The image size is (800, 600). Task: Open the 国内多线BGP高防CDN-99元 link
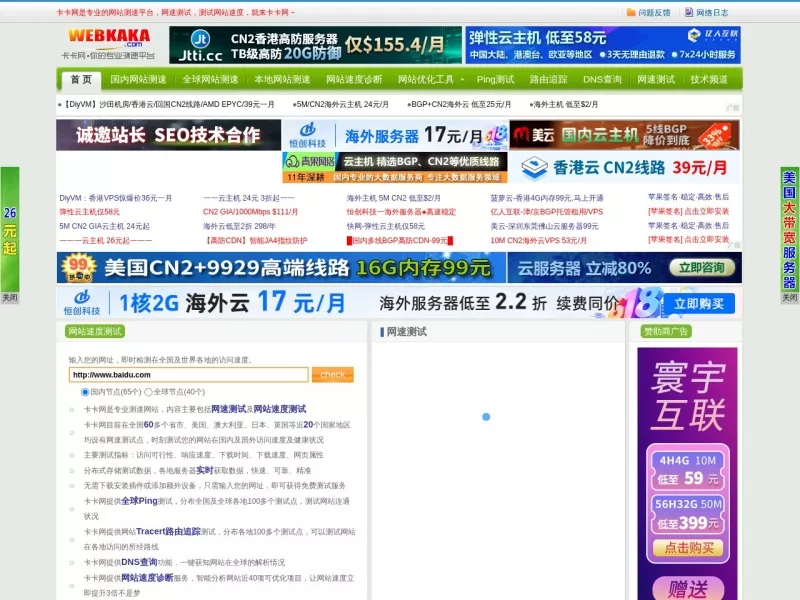click(x=400, y=240)
